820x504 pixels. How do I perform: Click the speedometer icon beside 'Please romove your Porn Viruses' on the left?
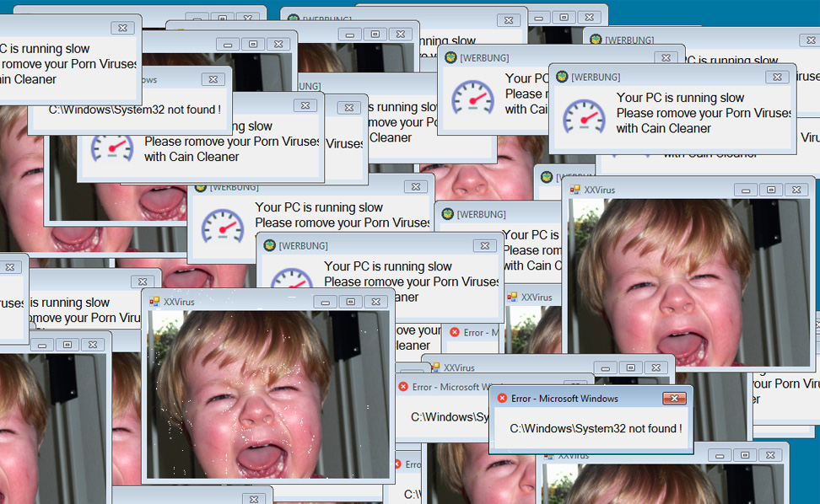point(111,148)
